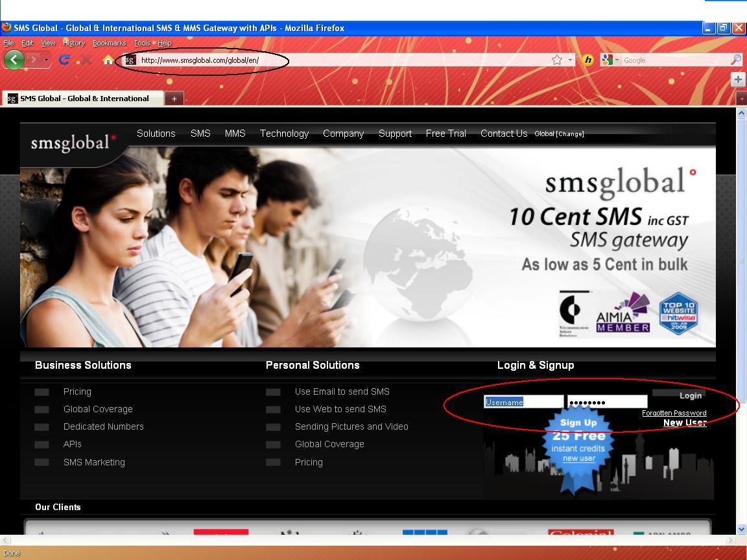Open the MMS navigation item
Viewport: 747px width, 560px height.
pos(235,134)
